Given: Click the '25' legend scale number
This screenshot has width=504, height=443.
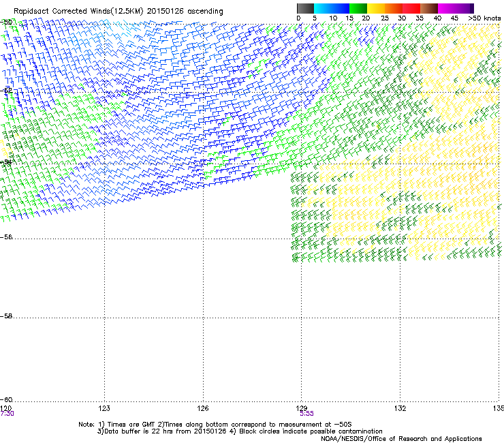Looking at the screenshot, I should (384, 18).
